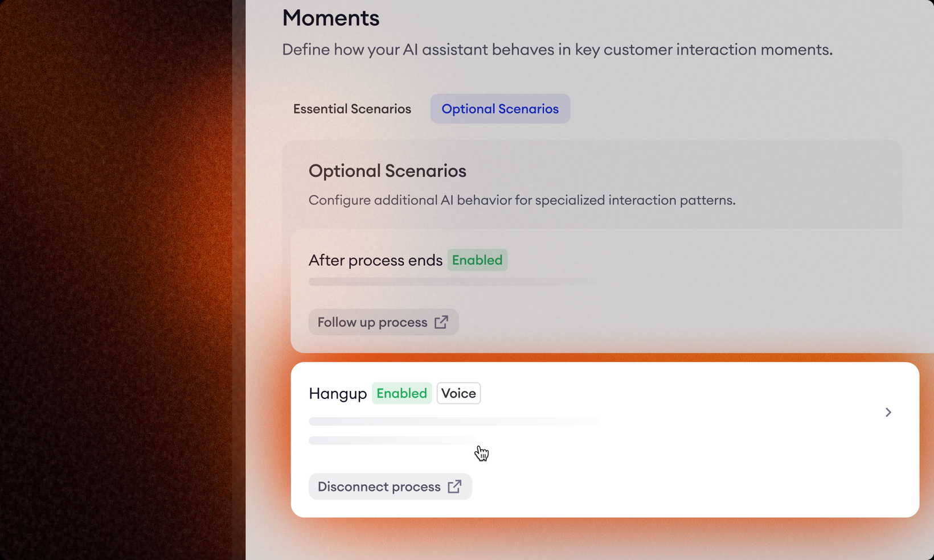The image size is (934, 560).
Task: Switch to the Essential Scenarios tab
Action: [x=352, y=109]
